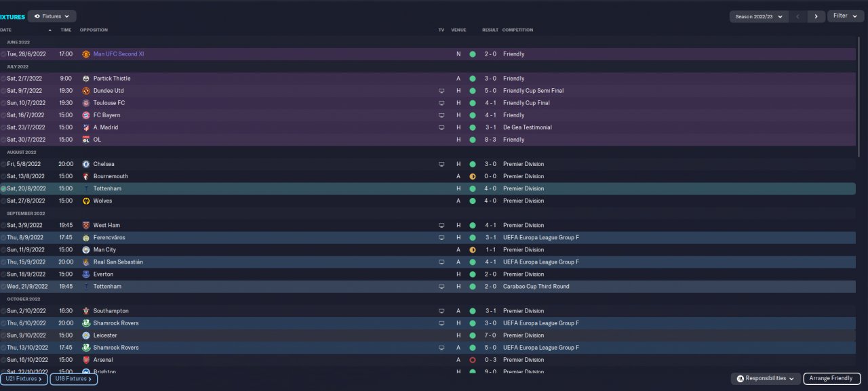
Task: Click the green win indicator for Tottenham 4-0
Action: point(473,188)
